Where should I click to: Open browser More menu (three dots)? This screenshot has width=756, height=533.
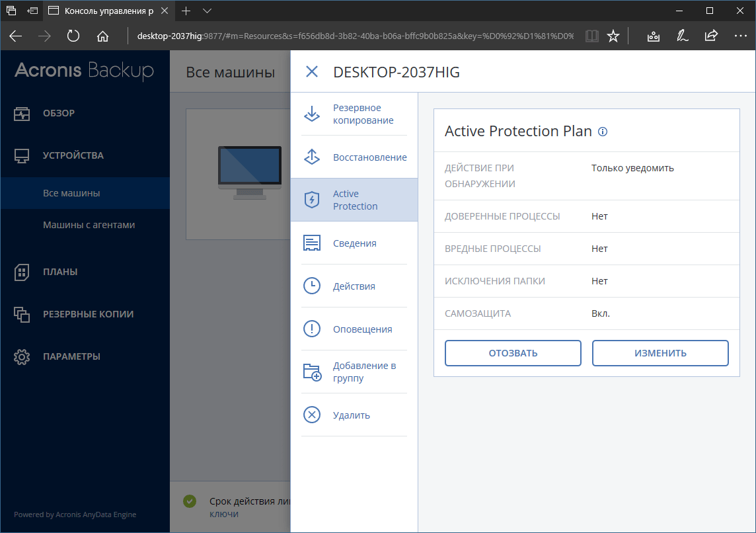741,36
